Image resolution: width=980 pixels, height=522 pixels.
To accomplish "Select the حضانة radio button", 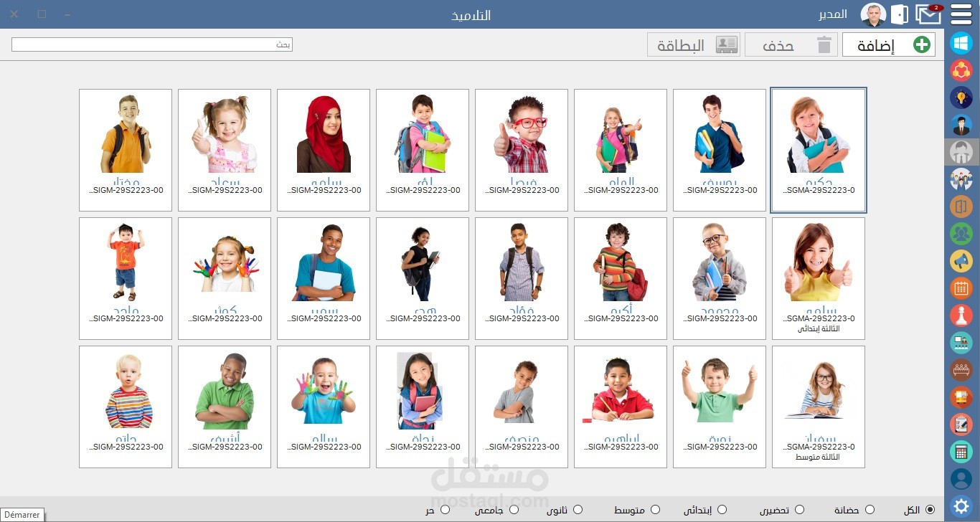I will coord(869,509).
